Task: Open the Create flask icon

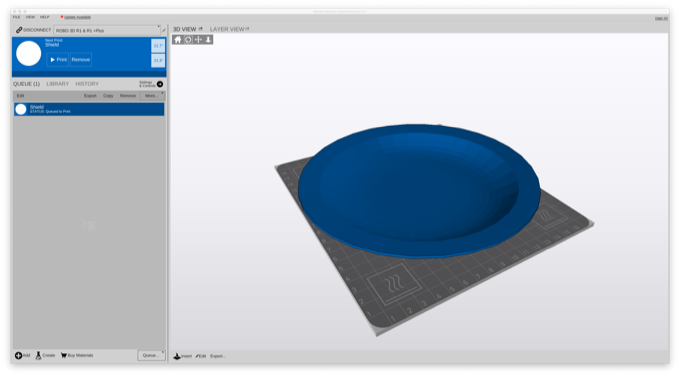Action: pos(38,356)
